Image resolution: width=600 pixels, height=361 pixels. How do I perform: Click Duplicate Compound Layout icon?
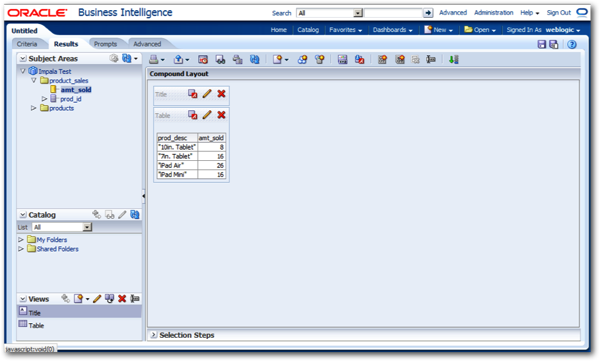coord(400,59)
